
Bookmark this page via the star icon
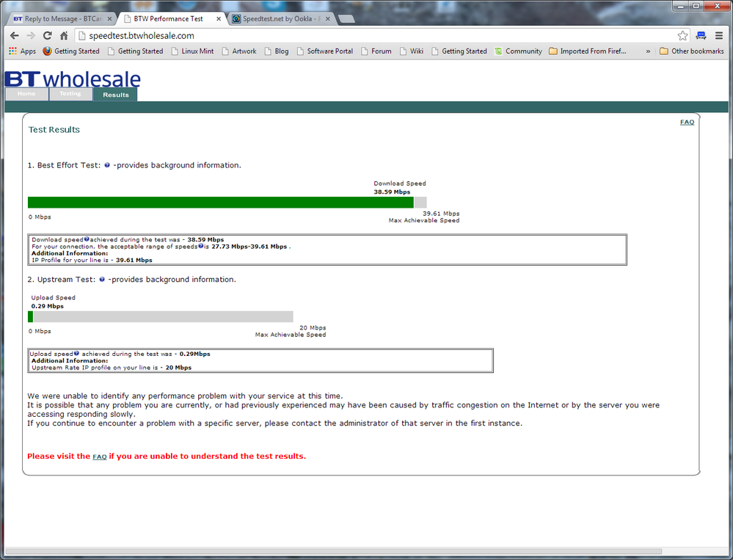coord(682,34)
